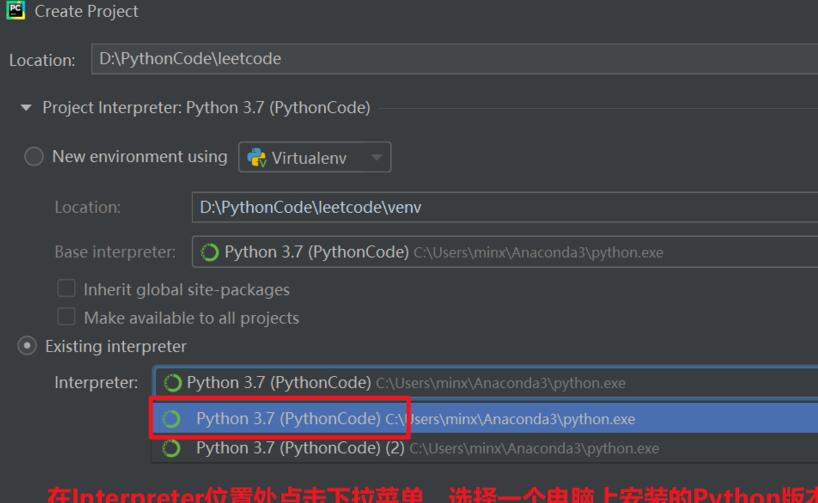This screenshot has height=503, width=818.
Task: Click the Base interpreter label
Action: (115, 252)
